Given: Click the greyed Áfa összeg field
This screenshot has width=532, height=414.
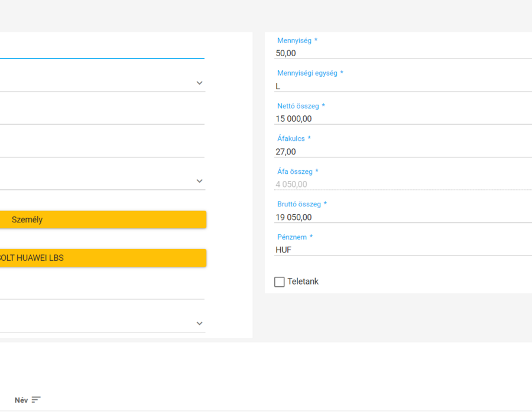Looking at the screenshot, I should click(403, 185).
